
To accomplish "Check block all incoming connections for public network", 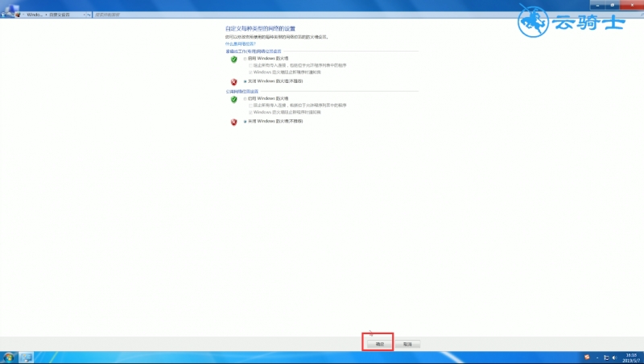I will point(250,105).
